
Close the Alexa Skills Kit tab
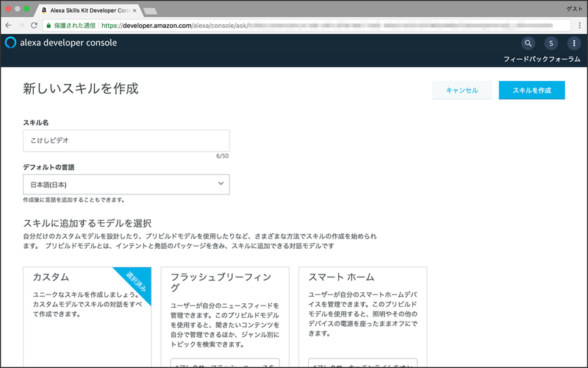[x=135, y=10]
